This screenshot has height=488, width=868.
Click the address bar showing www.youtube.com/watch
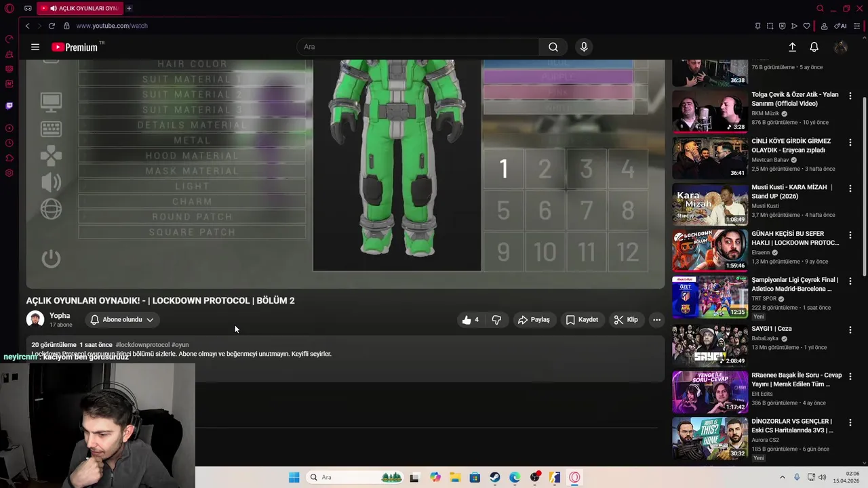point(112,26)
